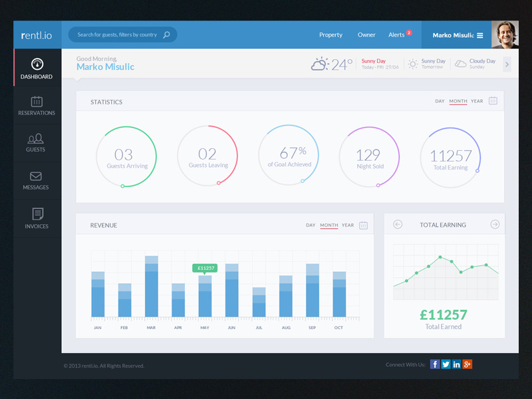This screenshot has height=399, width=532.
Task: Click the JUN revenue bar
Action: (231, 291)
